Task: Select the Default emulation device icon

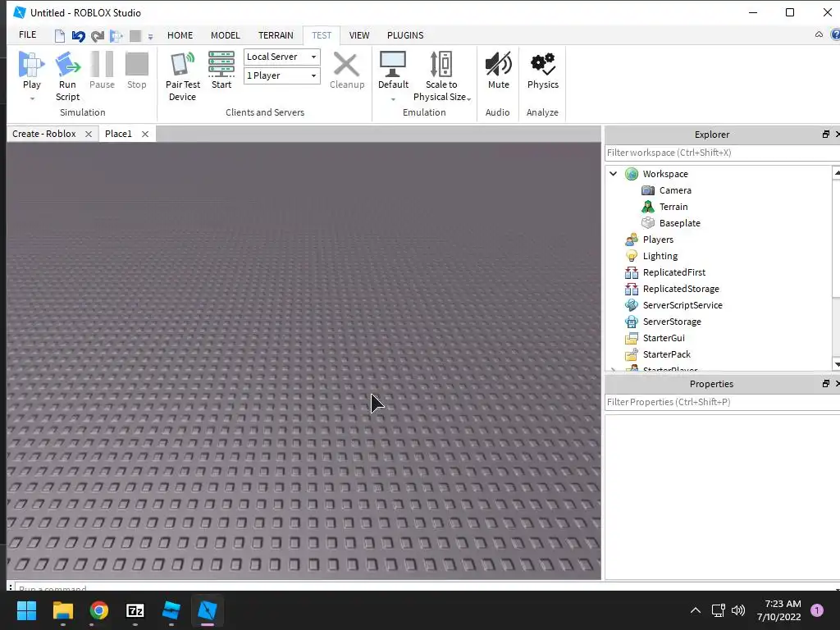Action: 393,64
